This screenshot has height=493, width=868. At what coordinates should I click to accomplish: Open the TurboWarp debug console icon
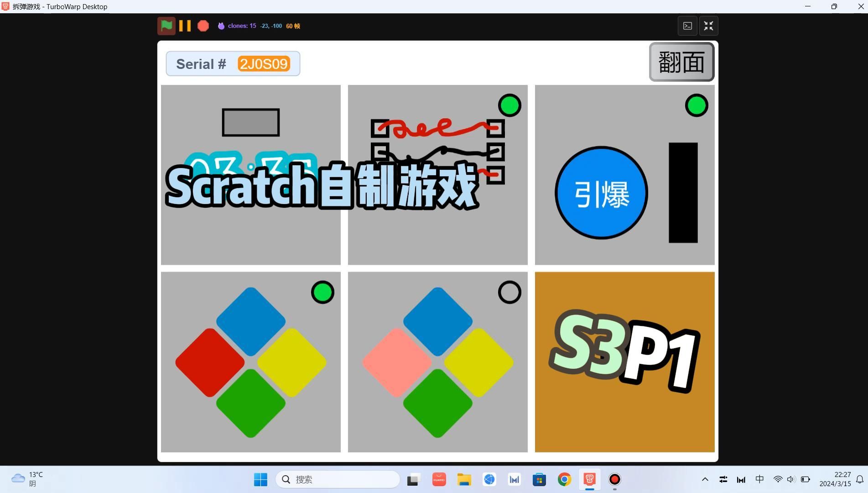687,26
